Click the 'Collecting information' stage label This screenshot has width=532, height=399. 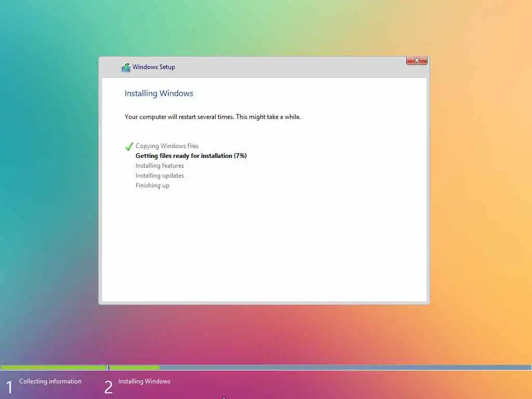click(x=50, y=381)
